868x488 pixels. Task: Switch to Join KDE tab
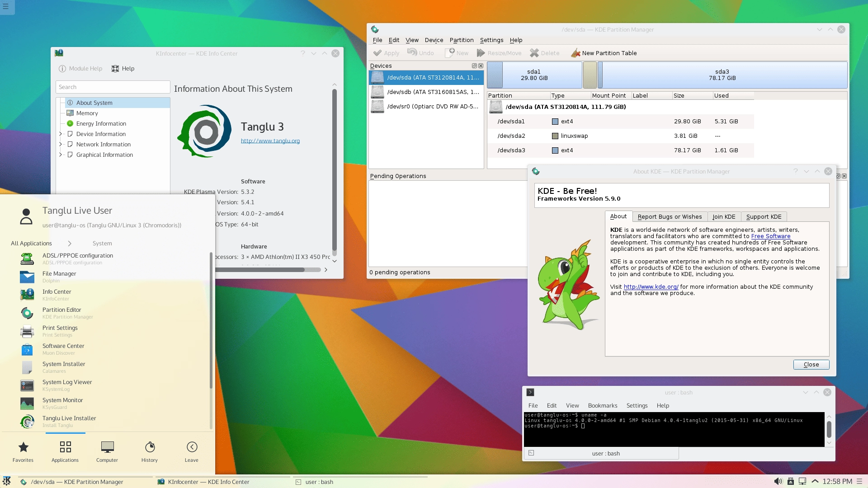pyautogui.click(x=724, y=217)
